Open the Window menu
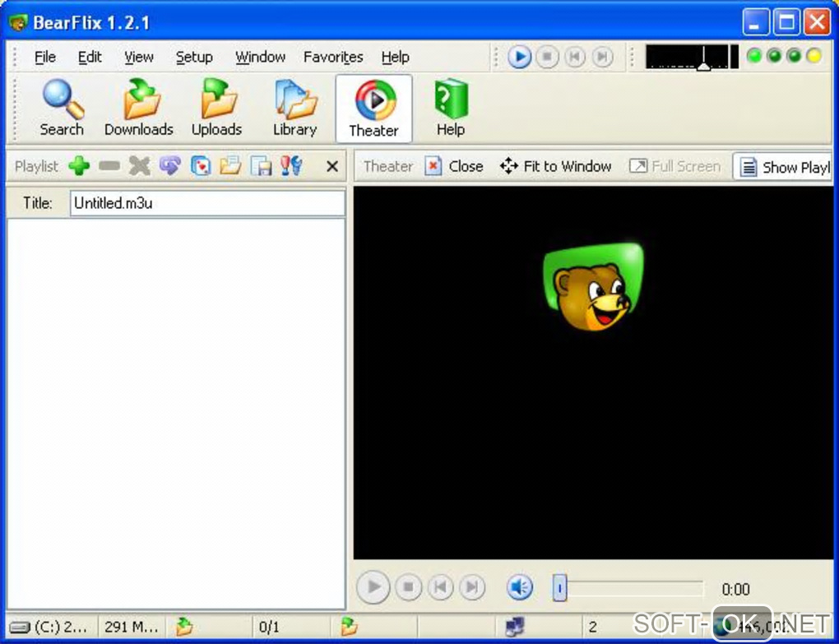The width and height of the screenshot is (839, 644). point(260,57)
